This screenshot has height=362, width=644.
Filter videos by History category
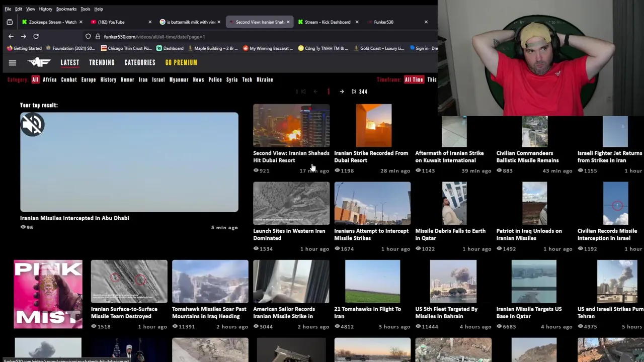(108, 79)
